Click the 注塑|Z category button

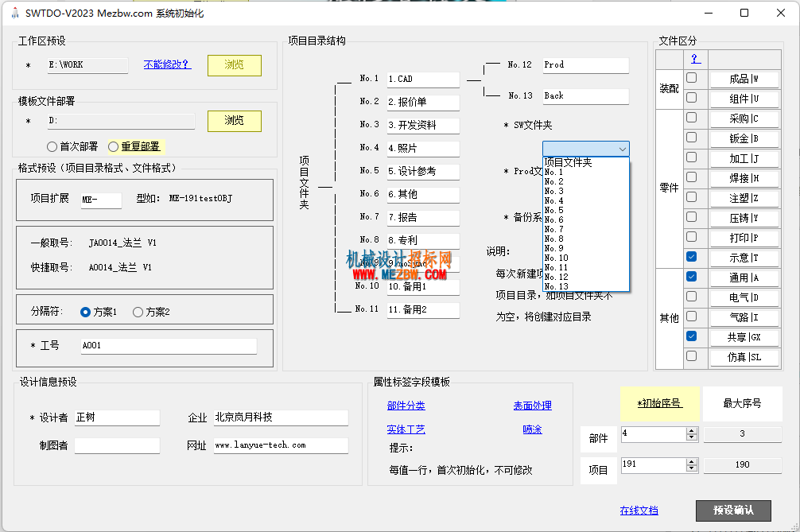744,198
